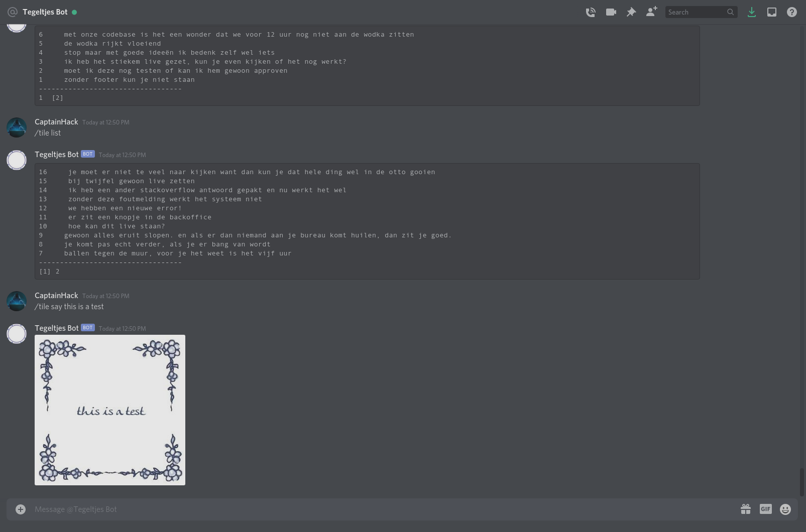Open CaptainHack's profile via his avatar
Image resolution: width=806 pixels, height=532 pixels.
(16, 301)
